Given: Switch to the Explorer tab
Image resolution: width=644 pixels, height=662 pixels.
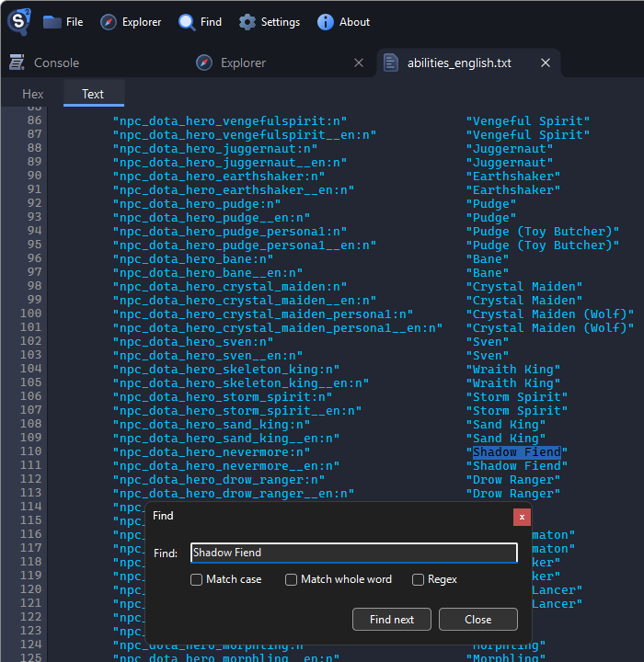Looking at the screenshot, I should (x=244, y=63).
